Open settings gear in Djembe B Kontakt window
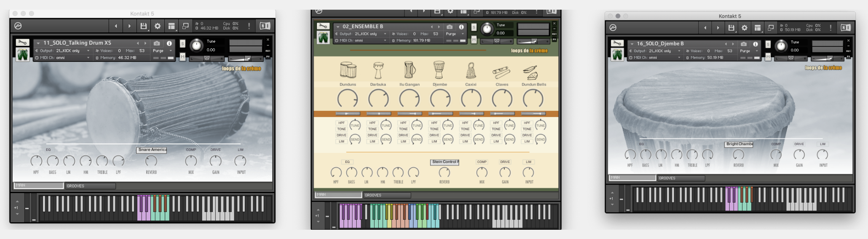Viewport: 868px width, 239px height. pos(744,28)
